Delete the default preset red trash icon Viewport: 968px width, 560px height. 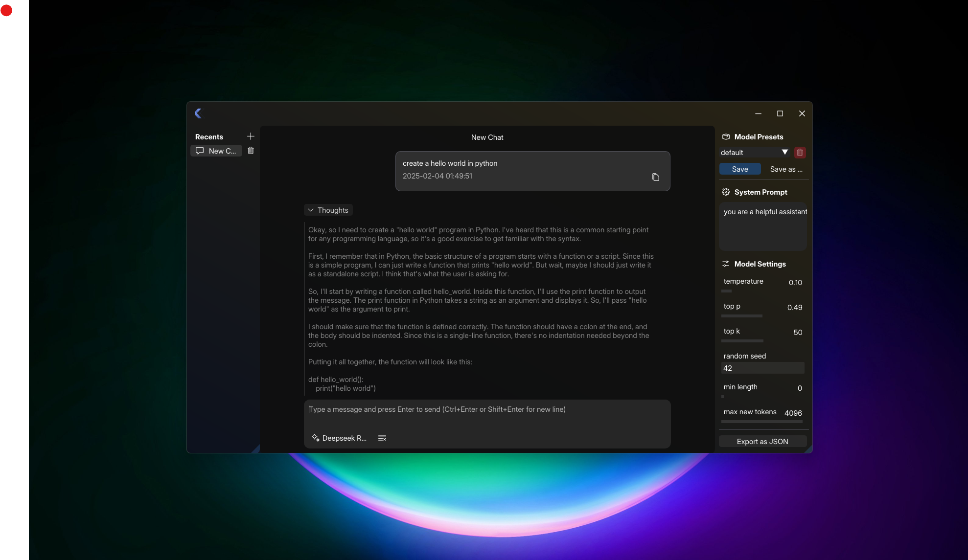click(800, 153)
